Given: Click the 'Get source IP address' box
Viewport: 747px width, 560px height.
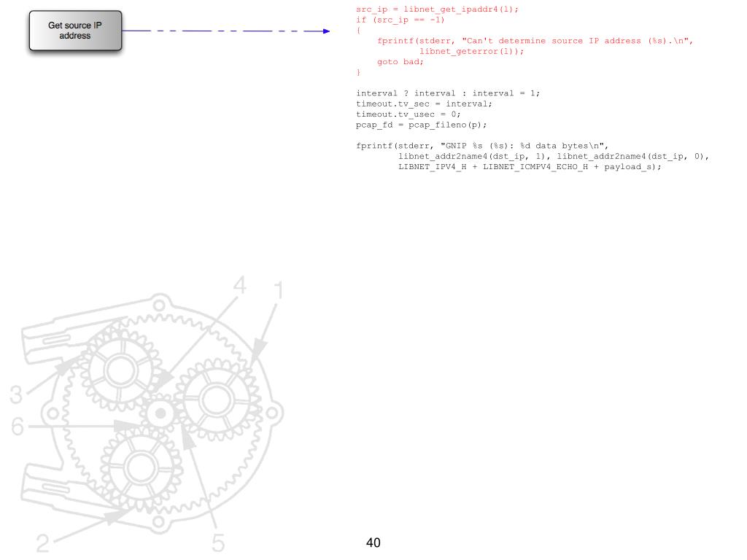Looking at the screenshot, I should tap(75, 31).
